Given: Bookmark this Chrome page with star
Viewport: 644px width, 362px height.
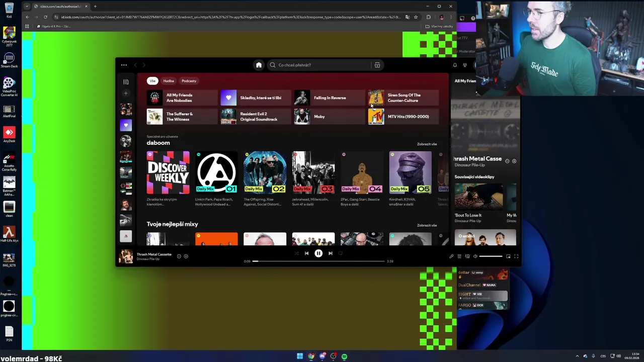Looking at the screenshot, I should [x=416, y=17].
